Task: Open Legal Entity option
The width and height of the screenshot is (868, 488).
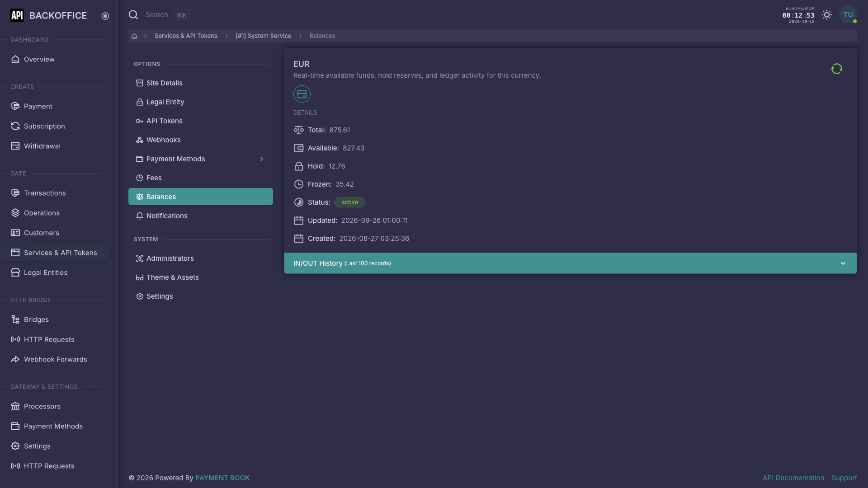Action: point(201,102)
